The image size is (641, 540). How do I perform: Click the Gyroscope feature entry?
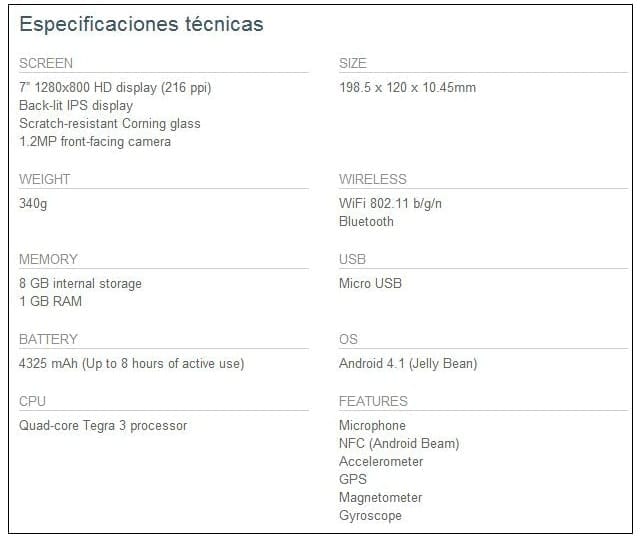tap(370, 516)
